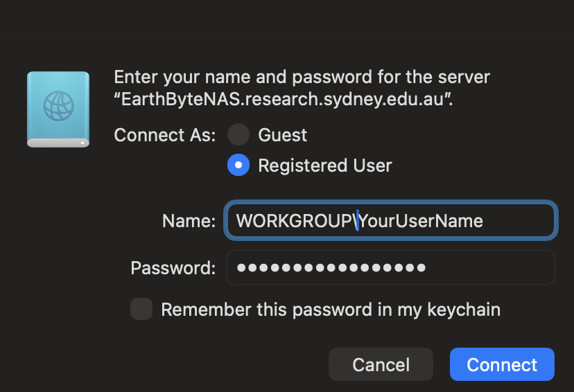Choose the Registered User radio button
Image resolution: width=574 pixels, height=392 pixels.
(238, 166)
